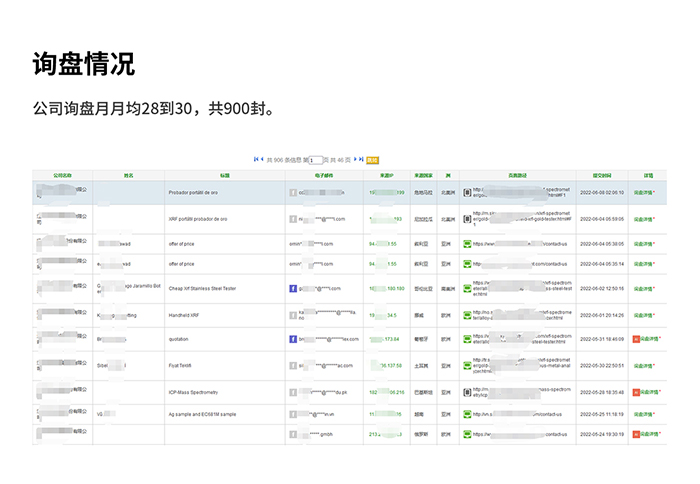The height and width of the screenshot is (484, 700).
Task: Click gray social icon in 'Fiyat Teklifi' row
Action: pos(293,366)
